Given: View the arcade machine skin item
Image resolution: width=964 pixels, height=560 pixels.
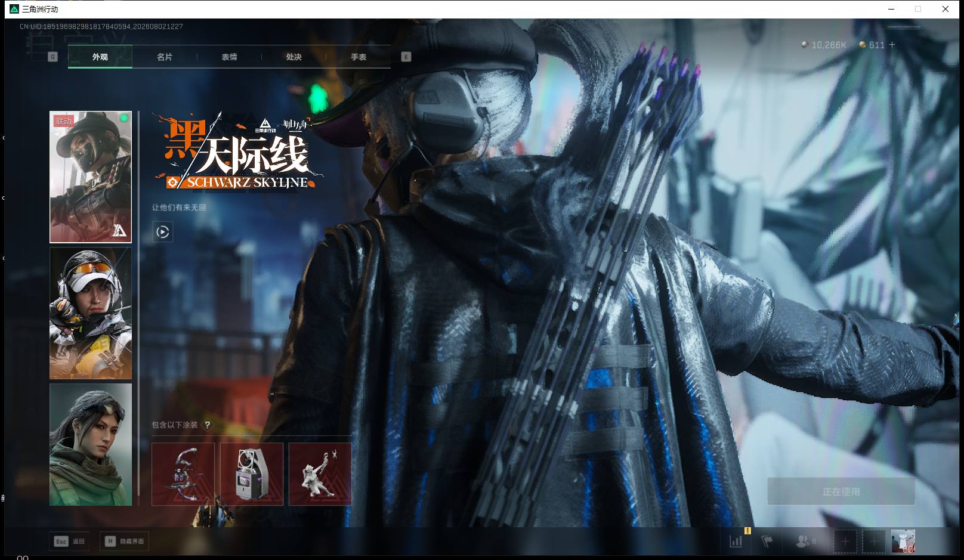Looking at the screenshot, I should 252,474.
